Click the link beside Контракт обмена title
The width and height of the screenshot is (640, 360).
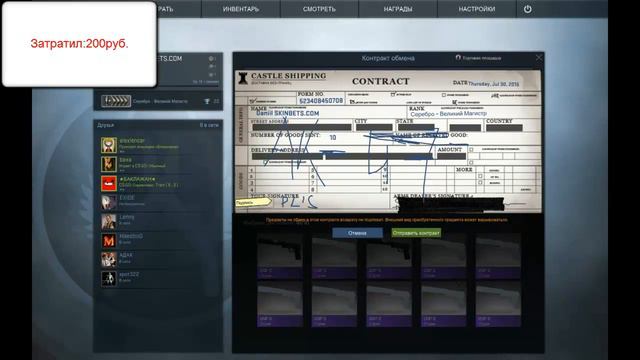click(x=478, y=58)
